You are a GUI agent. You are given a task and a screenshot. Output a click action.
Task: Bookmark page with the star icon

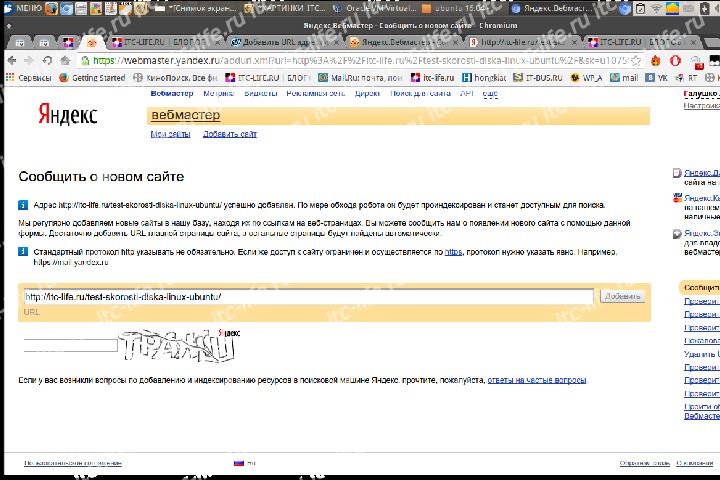pos(636,60)
